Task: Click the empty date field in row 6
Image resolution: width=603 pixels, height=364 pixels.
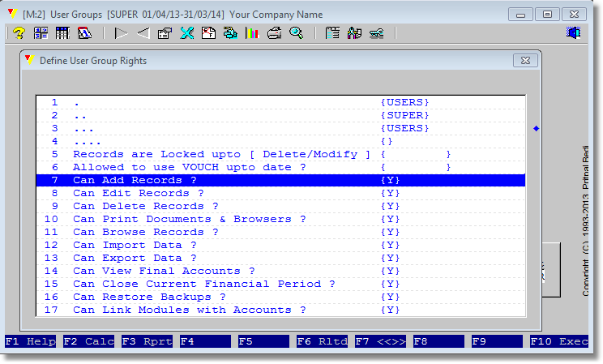Action: click(415, 167)
